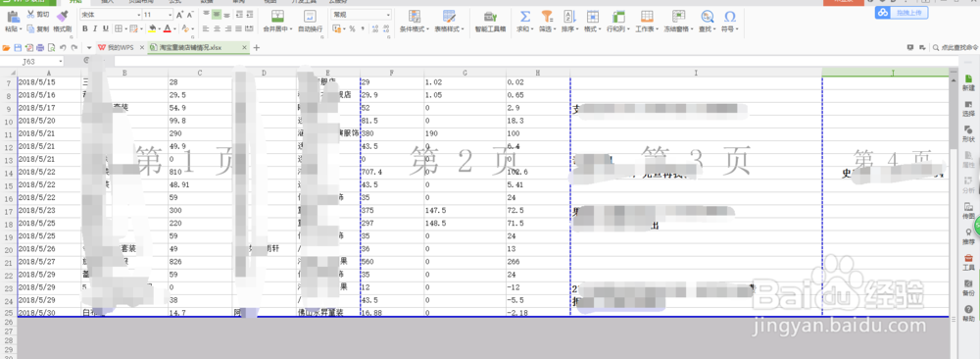Click the Sort (排序) A-Z icon
This screenshot has width=980, height=359.
click(x=569, y=16)
